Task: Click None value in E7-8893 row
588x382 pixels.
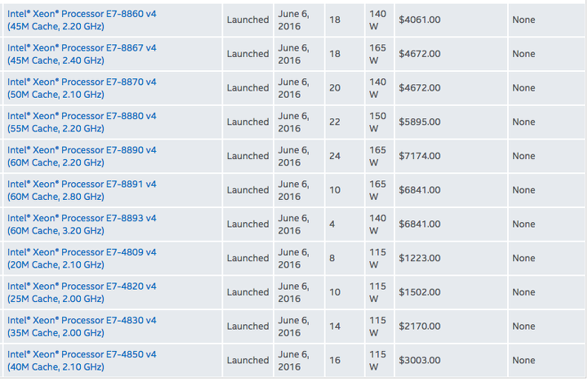Action: (x=523, y=224)
